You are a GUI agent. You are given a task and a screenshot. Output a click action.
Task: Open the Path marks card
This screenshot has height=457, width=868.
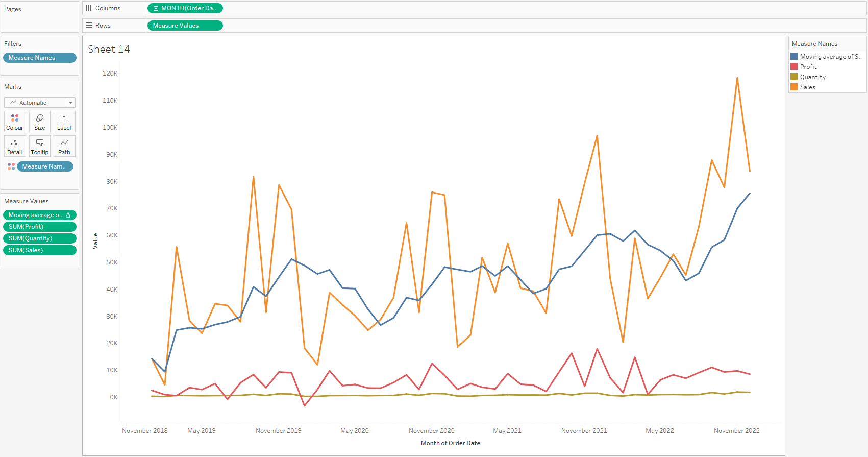coord(64,146)
